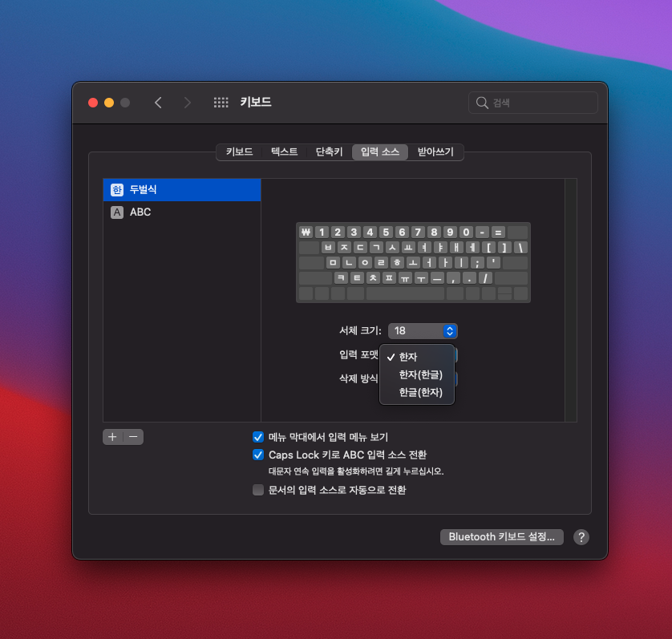This screenshot has height=639, width=672.
Task: Go back using the left chevron
Action: tap(158, 103)
